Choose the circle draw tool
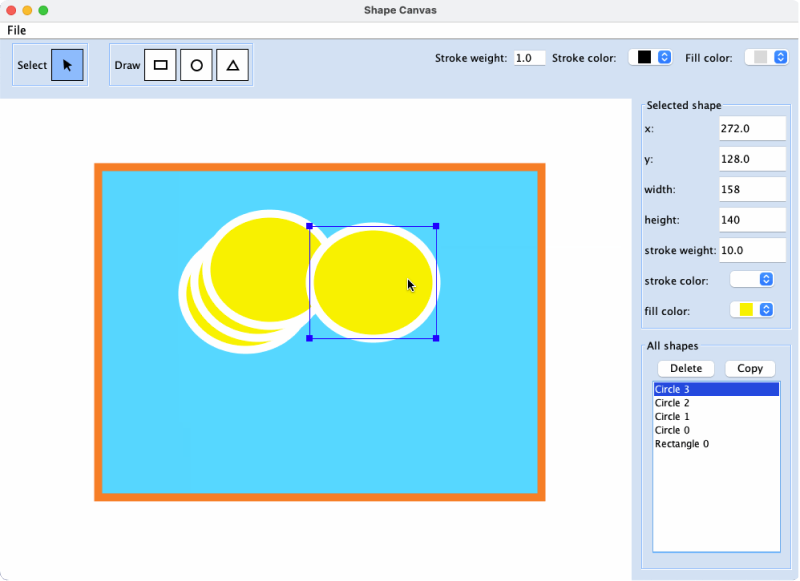Viewport: 800px width, 581px height. tap(196, 65)
